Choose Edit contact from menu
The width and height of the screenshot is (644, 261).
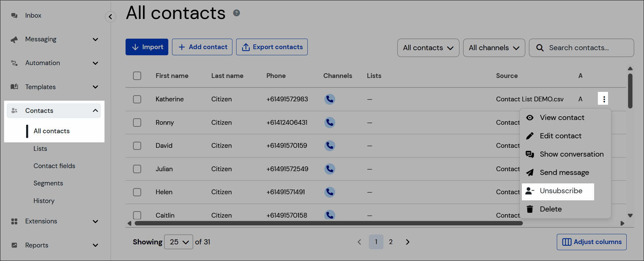566,136
